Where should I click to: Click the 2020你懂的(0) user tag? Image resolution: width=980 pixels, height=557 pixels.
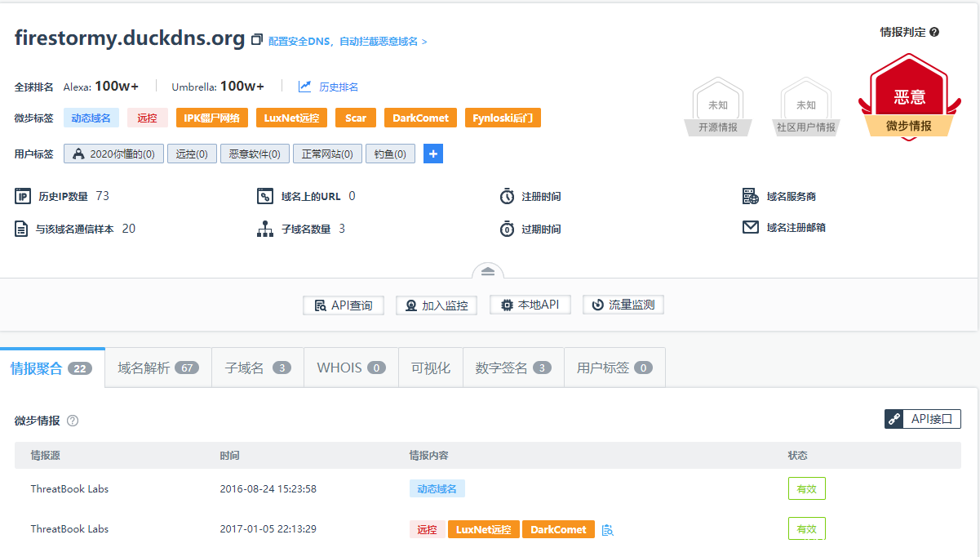pyautogui.click(x=114, y=154)
